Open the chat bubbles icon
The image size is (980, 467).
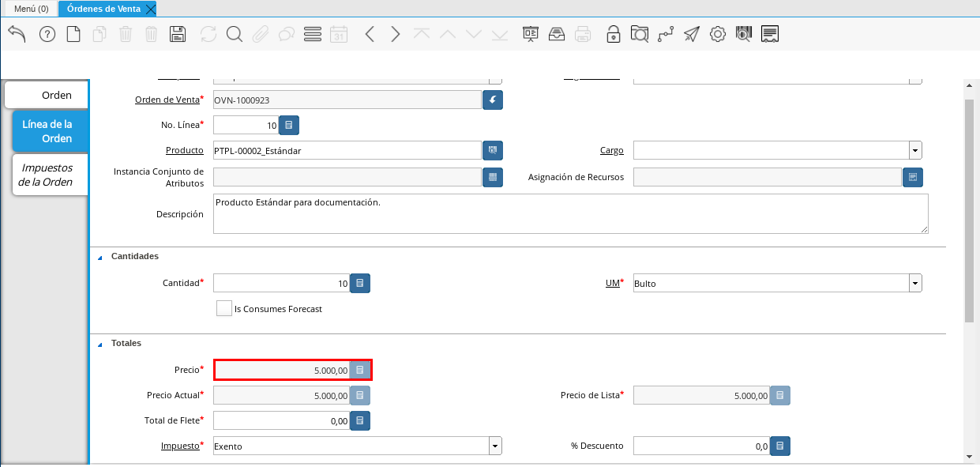pyautogui.click(x=287, y=34)
